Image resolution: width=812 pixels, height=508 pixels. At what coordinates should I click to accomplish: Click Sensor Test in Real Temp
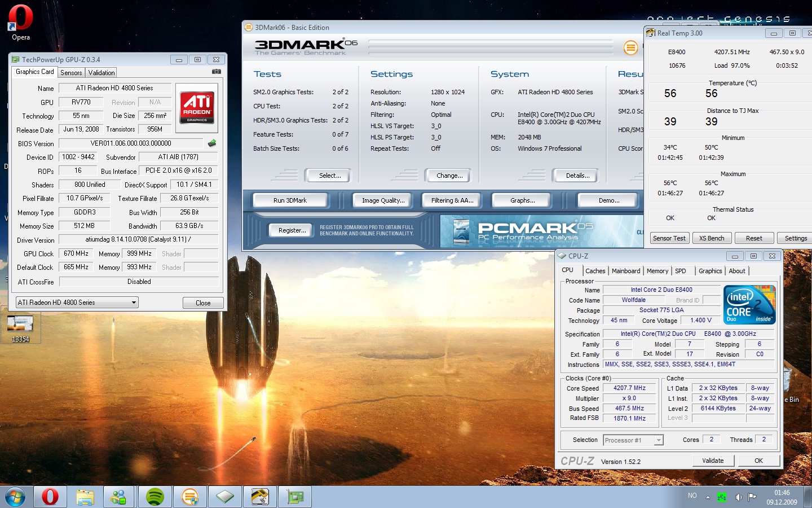[x=669, y=238]
